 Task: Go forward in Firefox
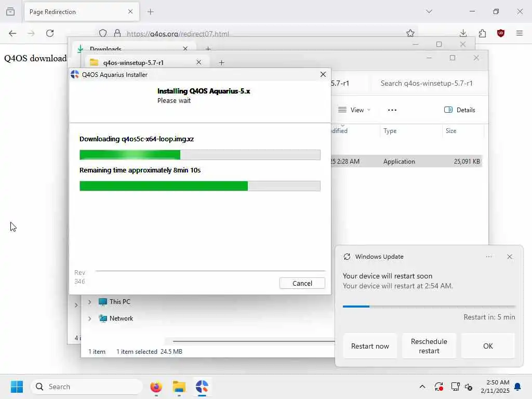pyautogui.click(x=31, y=33)
